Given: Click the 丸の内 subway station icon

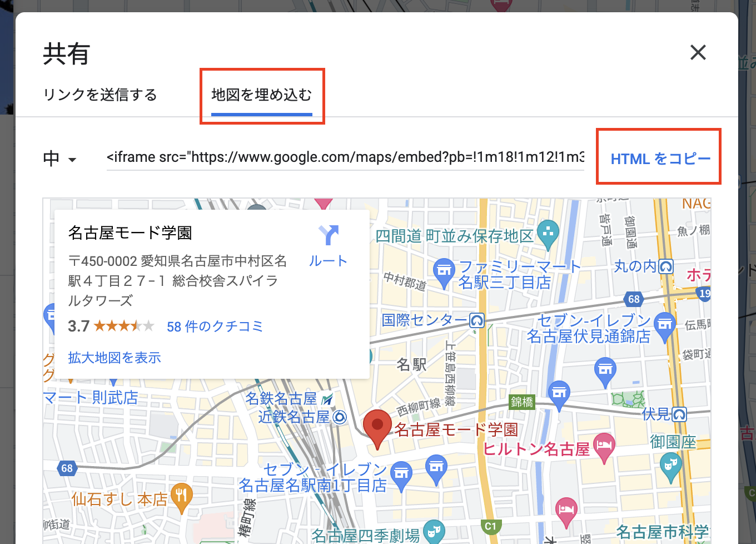Looking at the screenshot, I should click(666, 266).
